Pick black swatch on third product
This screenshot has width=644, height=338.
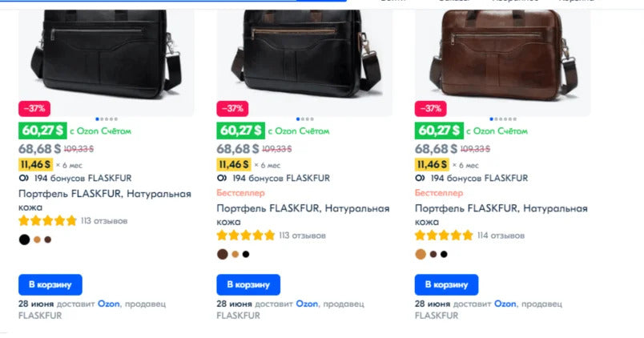444,254
